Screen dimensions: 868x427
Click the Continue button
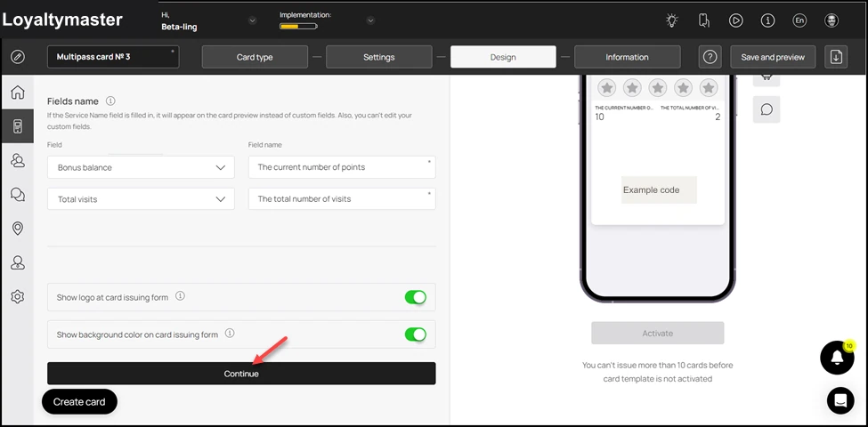241,374
